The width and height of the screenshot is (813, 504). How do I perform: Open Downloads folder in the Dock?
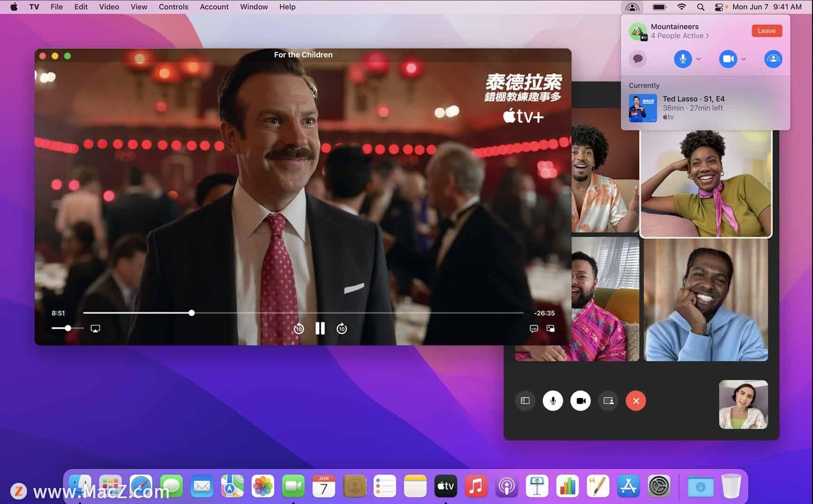point(700,486)
